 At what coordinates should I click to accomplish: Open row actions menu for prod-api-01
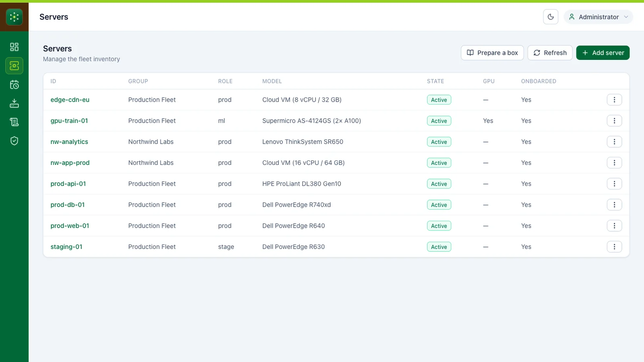[614, 184]
